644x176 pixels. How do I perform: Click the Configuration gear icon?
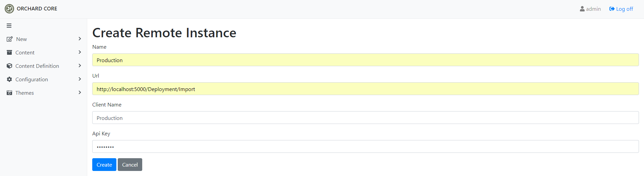pyautogui.click(x=9, y=79)
